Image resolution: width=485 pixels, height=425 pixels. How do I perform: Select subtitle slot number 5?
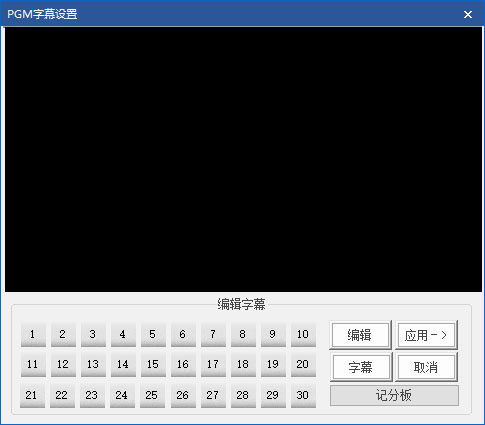[153, 334]
